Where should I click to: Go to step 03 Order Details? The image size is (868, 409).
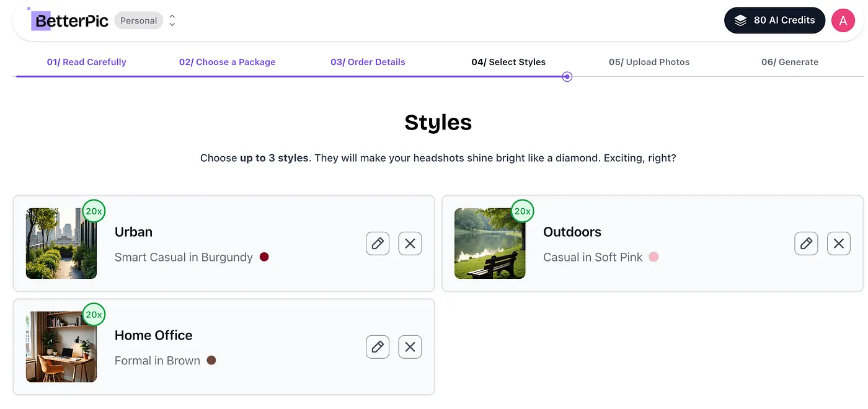tap(368, 62)
